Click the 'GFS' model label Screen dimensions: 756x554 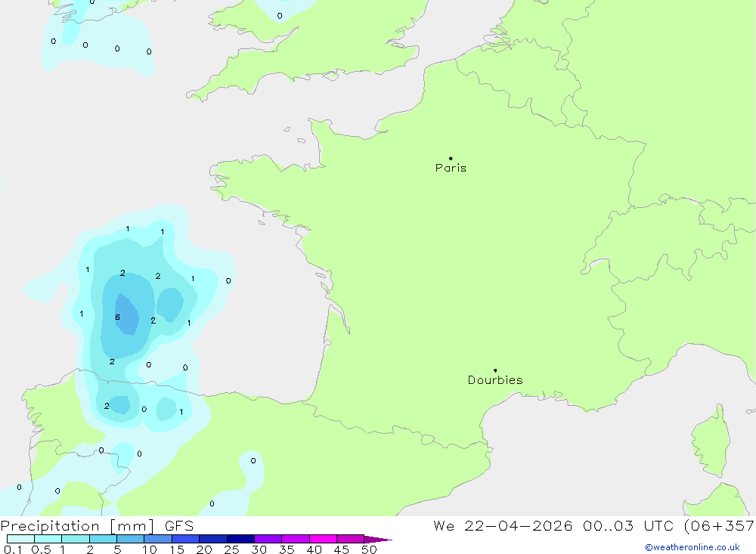click(179, 526)
